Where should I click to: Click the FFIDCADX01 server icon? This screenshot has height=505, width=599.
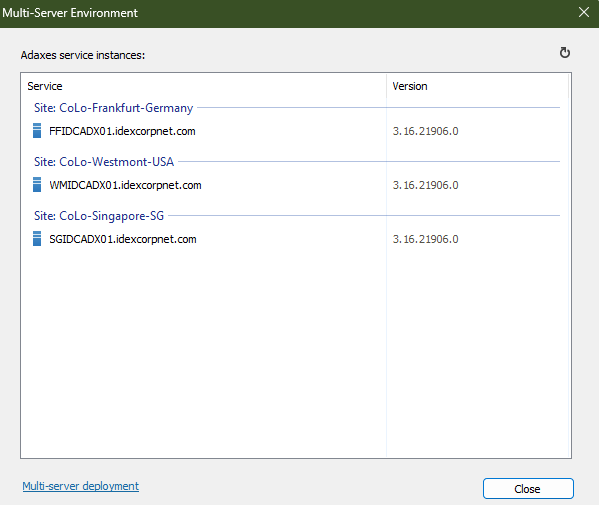(x=37, y=131)
